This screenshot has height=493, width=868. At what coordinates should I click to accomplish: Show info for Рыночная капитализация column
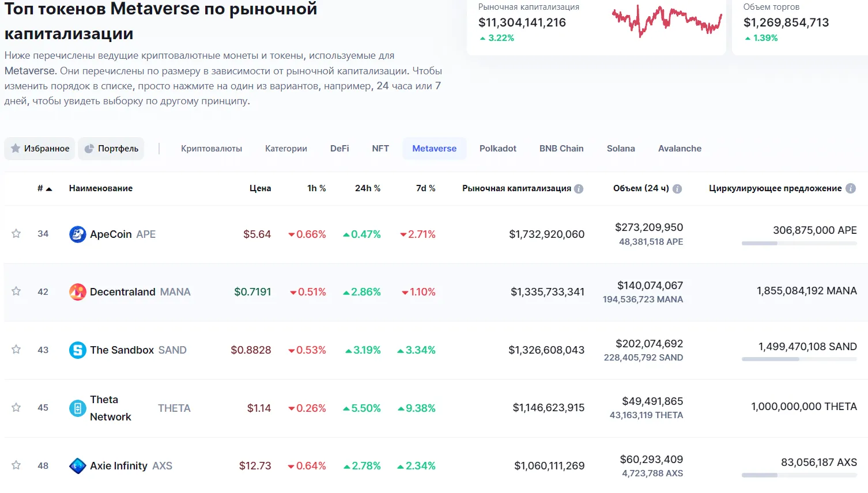[579, 189]
